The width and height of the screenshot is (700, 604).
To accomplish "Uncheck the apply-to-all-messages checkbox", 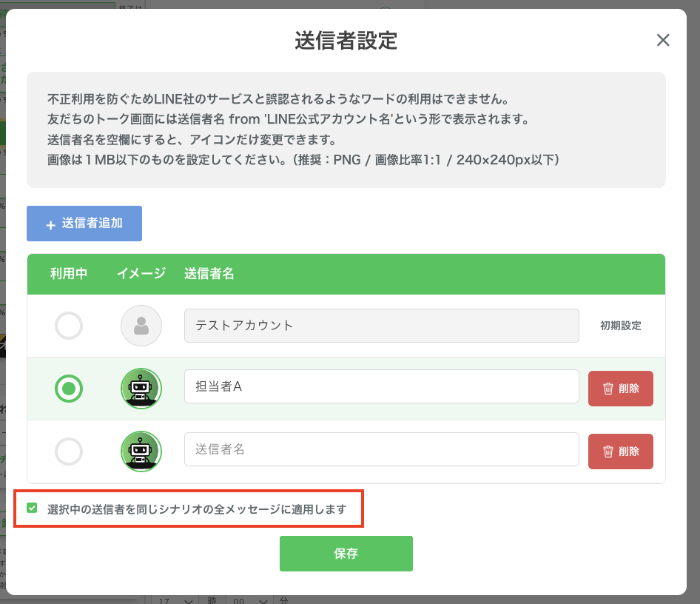I will 32,509.
